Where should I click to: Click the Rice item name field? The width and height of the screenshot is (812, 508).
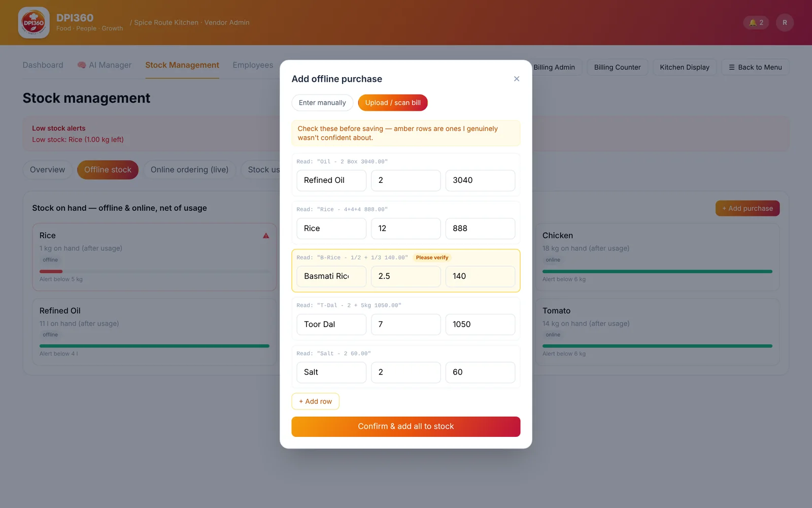click(331, 229)
